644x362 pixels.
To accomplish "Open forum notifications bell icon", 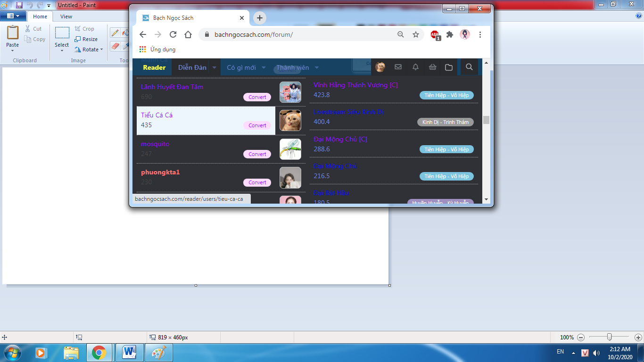I will pos(415,67).
